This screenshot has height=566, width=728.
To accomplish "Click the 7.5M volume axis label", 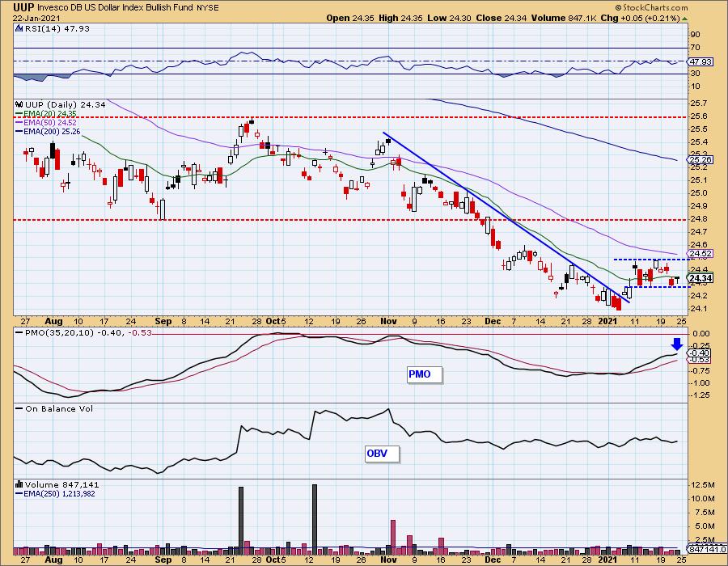I will [x=705, y=512].
